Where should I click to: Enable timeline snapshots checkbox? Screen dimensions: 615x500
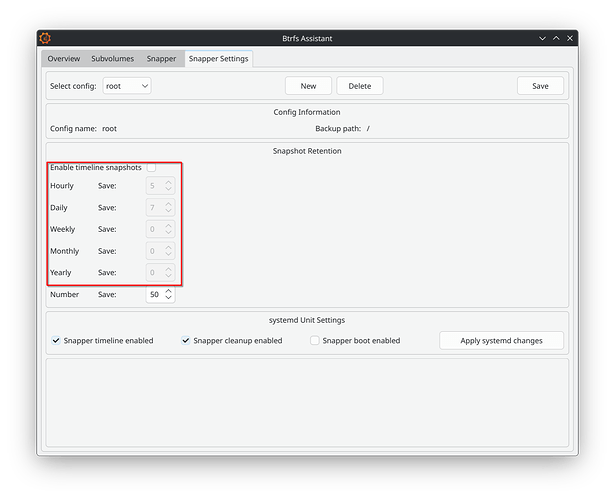point(151,167)
